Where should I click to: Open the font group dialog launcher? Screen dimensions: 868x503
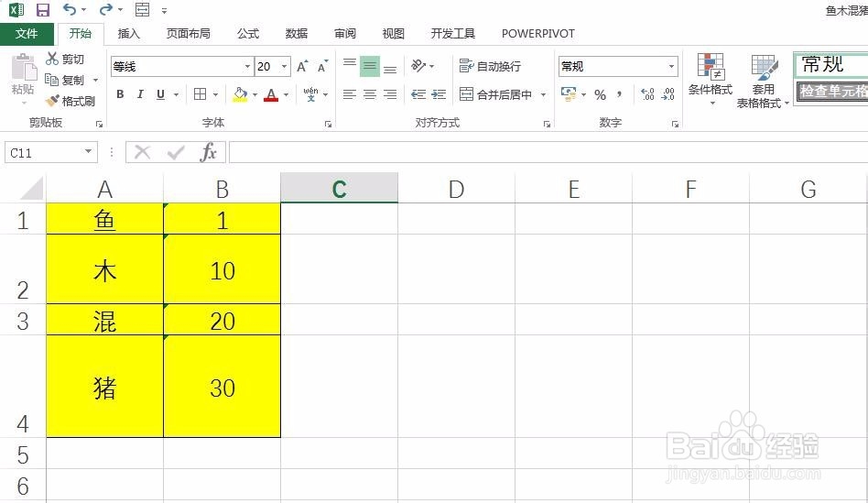(x=328, y=124)
